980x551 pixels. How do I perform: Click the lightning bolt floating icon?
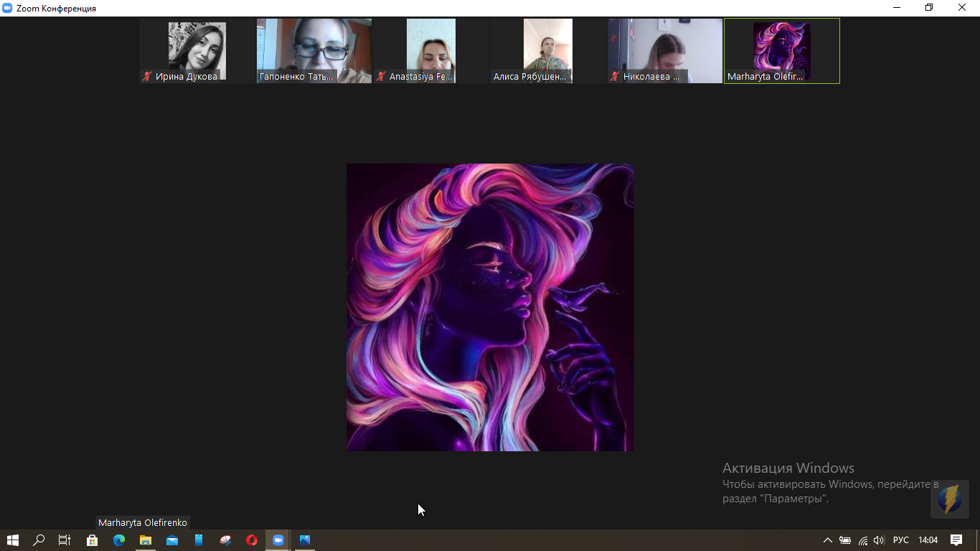point(950,499)
